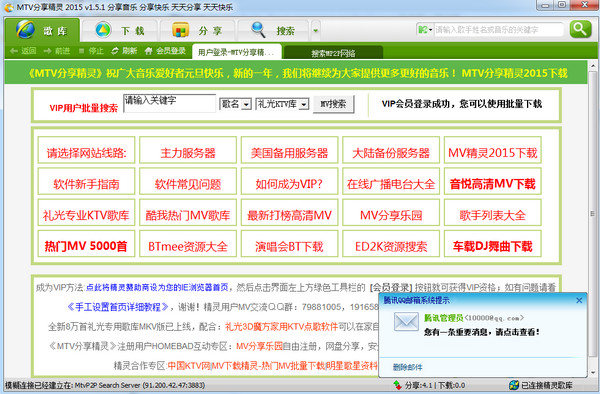This screenshot has height=394, width=600.
Task: Open BTmee资源大全 link
Action: 188,246
